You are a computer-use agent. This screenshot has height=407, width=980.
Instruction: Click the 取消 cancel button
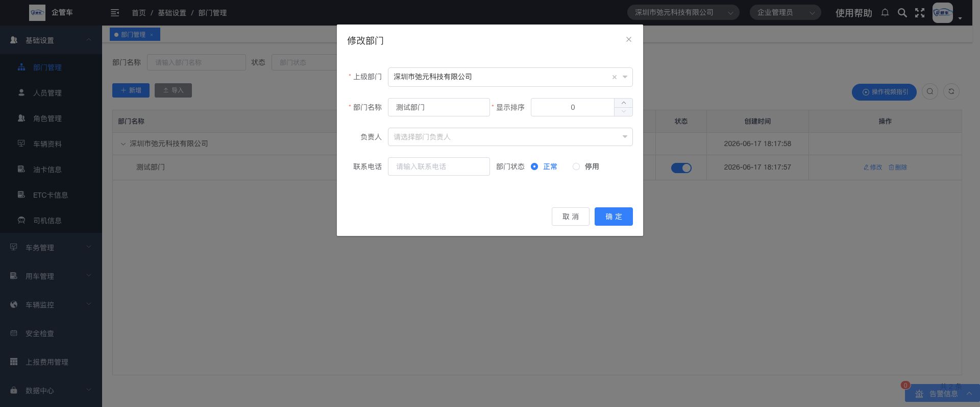pyautogui.click(x=571, y=217)
